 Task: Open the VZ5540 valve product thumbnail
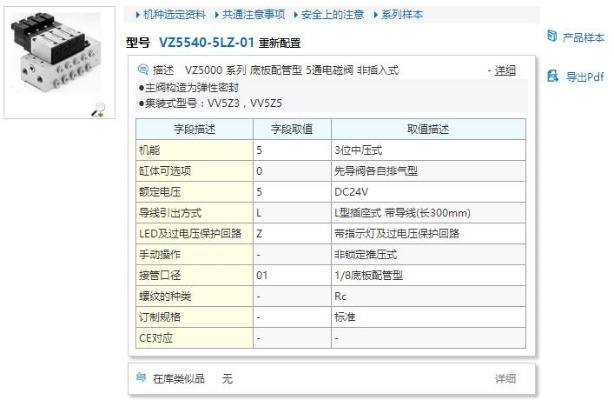pyautogui.click(x=56, y=61)
